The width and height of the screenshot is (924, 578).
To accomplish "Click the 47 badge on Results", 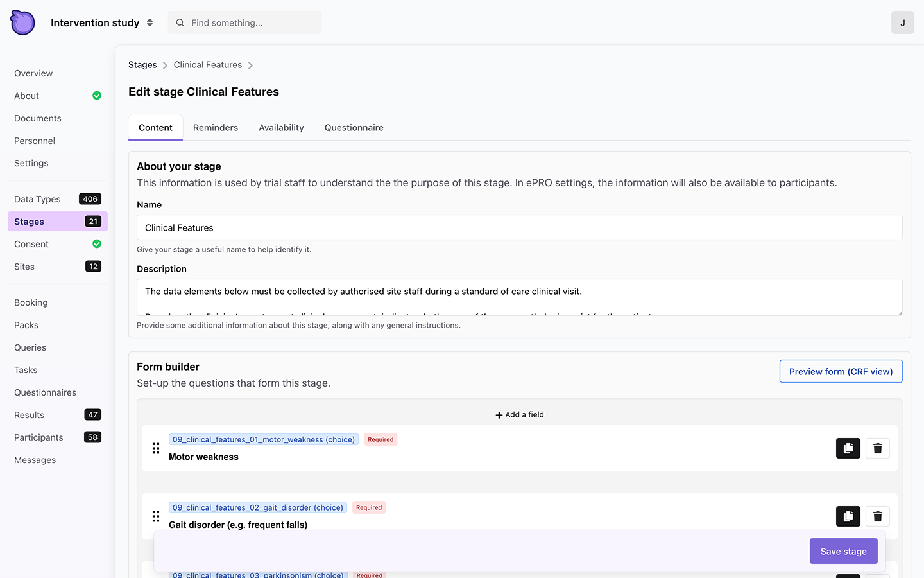I will tap(93, 415).
